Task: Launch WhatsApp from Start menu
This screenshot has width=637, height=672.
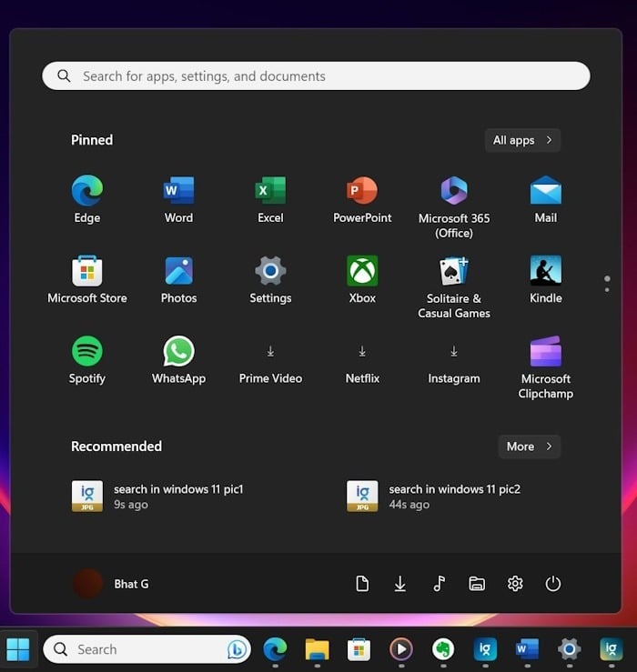Action: pyautogui.click(x=178, y=360)
